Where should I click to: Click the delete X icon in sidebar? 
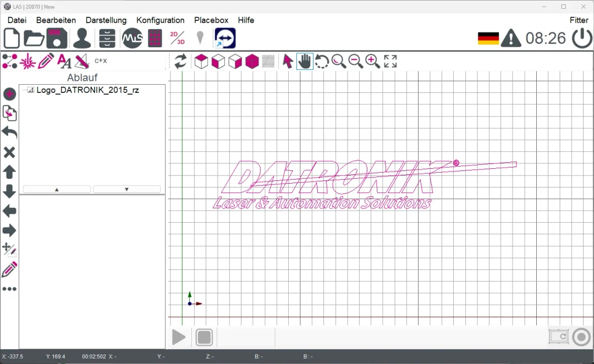[x=9, y=152]
